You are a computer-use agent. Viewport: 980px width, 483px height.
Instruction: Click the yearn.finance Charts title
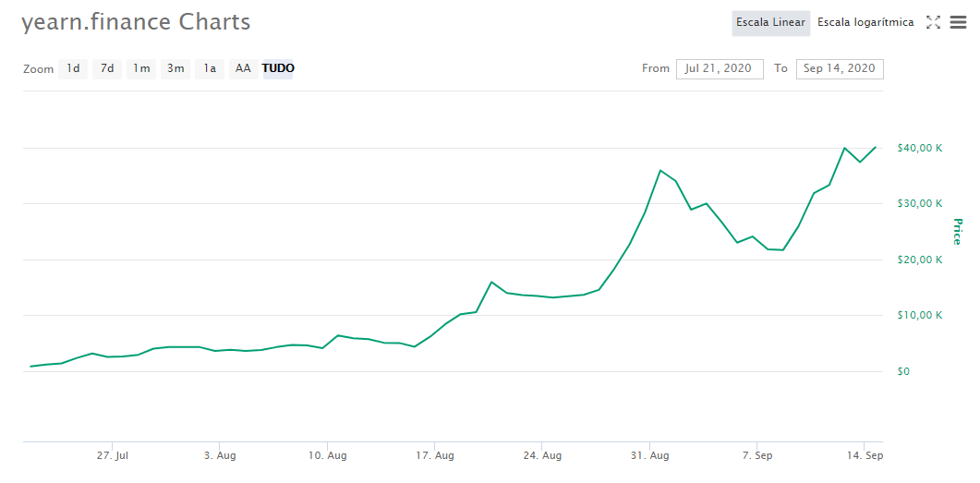point(136,22)
